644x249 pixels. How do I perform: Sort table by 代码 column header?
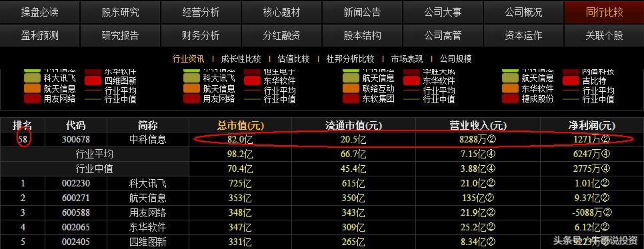[76, 125]
